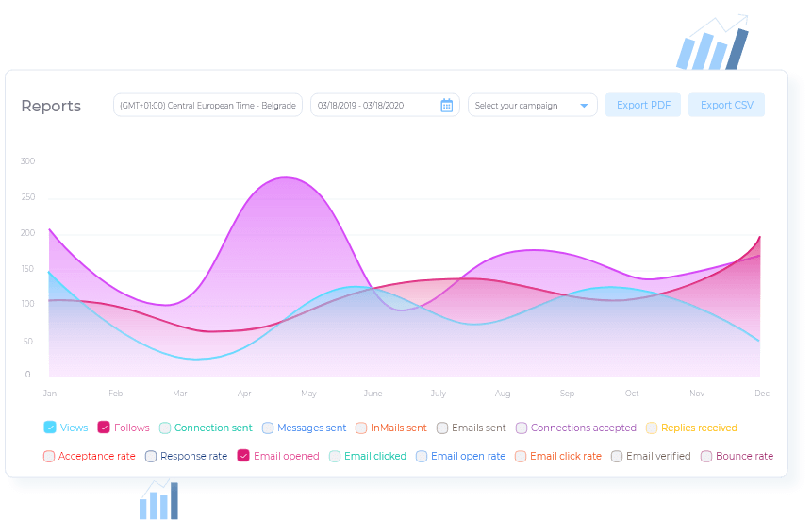Click the Export PDF button
Screen dimensions: 812x520
click(643, 106)
